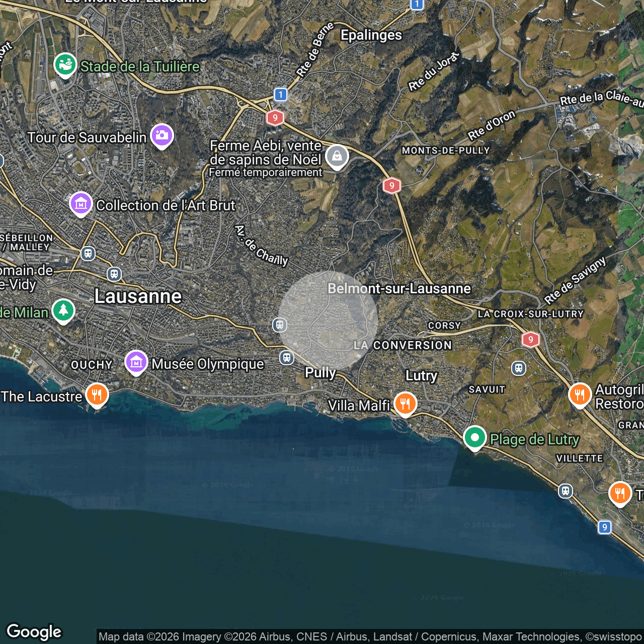
Task: Click the blue route 1 shield near Rte de Berne
Action: tap(281, 95)
